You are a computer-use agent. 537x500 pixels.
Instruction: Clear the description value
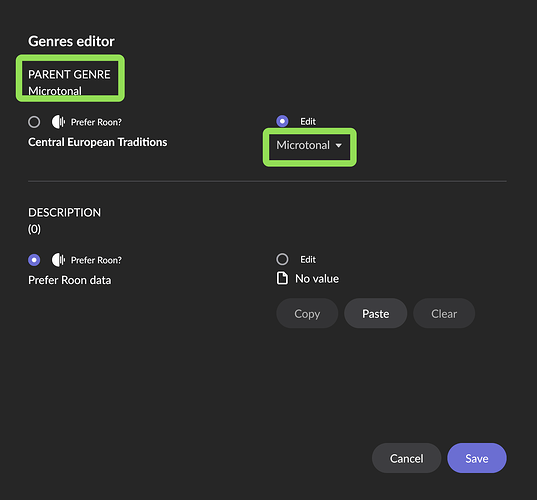[444, 313]
